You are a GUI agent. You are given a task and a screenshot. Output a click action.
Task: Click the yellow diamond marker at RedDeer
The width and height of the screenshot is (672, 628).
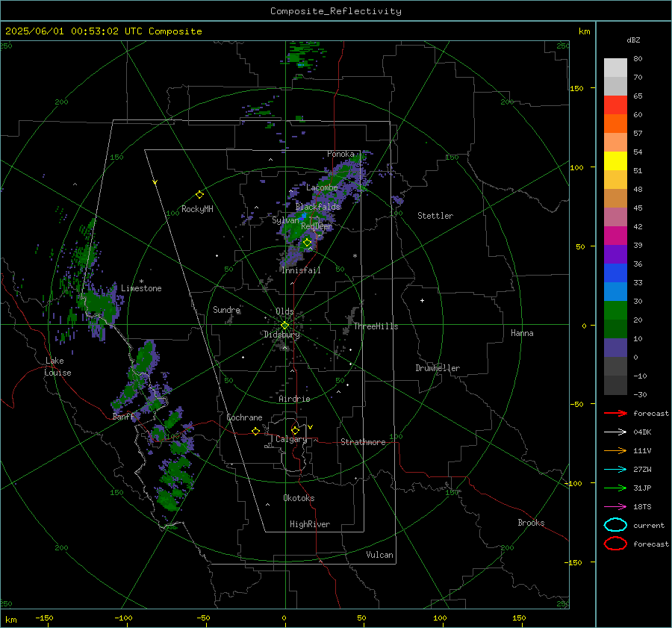pos(307,243)
